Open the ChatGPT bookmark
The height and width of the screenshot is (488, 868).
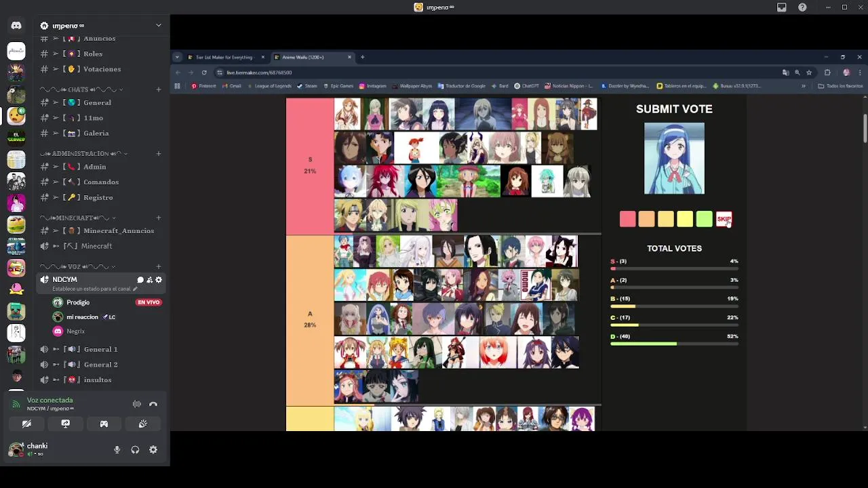tap(526, 86)
